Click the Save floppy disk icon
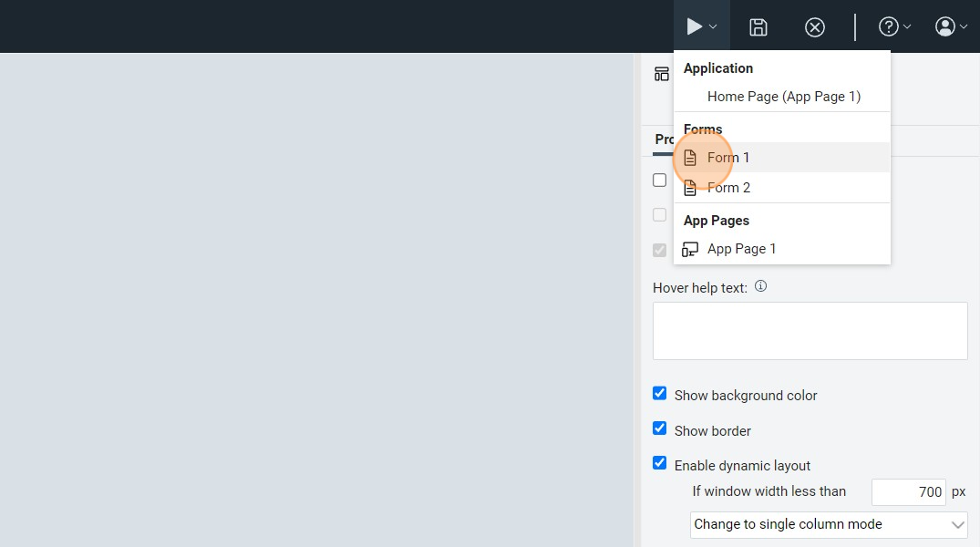The height and width of the screenshot is (547, 980). tap(758, 26)
